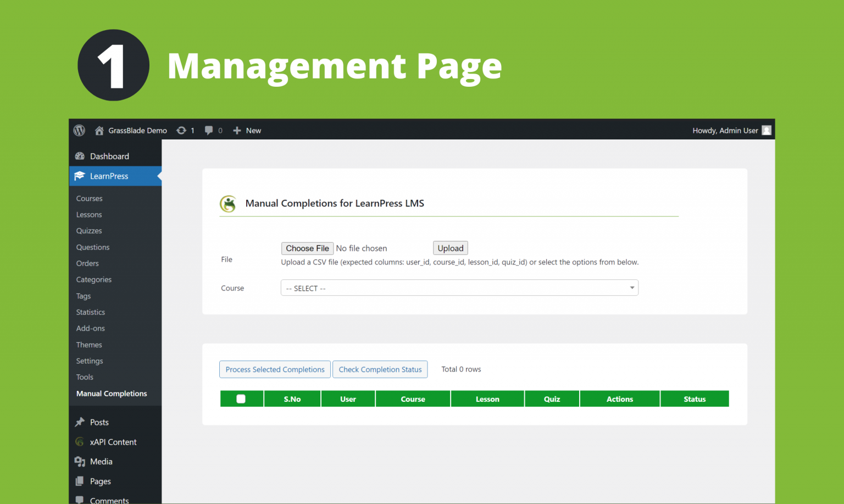This screenshot has width=844, height=504.
Task: Click Process Selected Completions
Action: 275,369
